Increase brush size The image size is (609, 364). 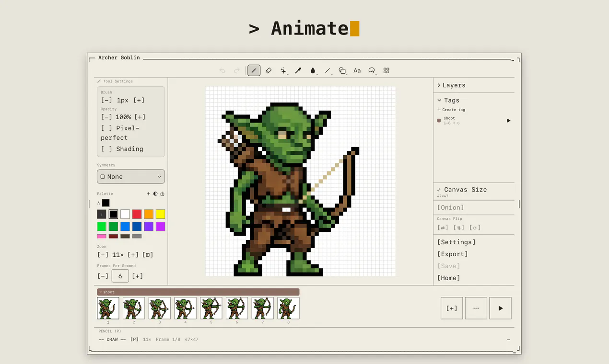(139, 100)
